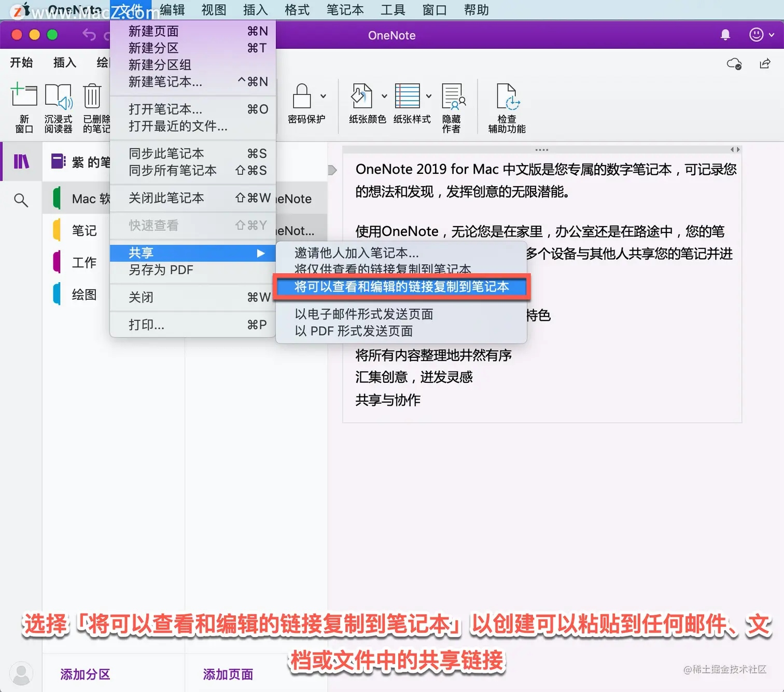The height and width of the screenshot is (692, 784).
Task: Select 关闭此笔记本 menu item
Action: [x=192, y=198]
